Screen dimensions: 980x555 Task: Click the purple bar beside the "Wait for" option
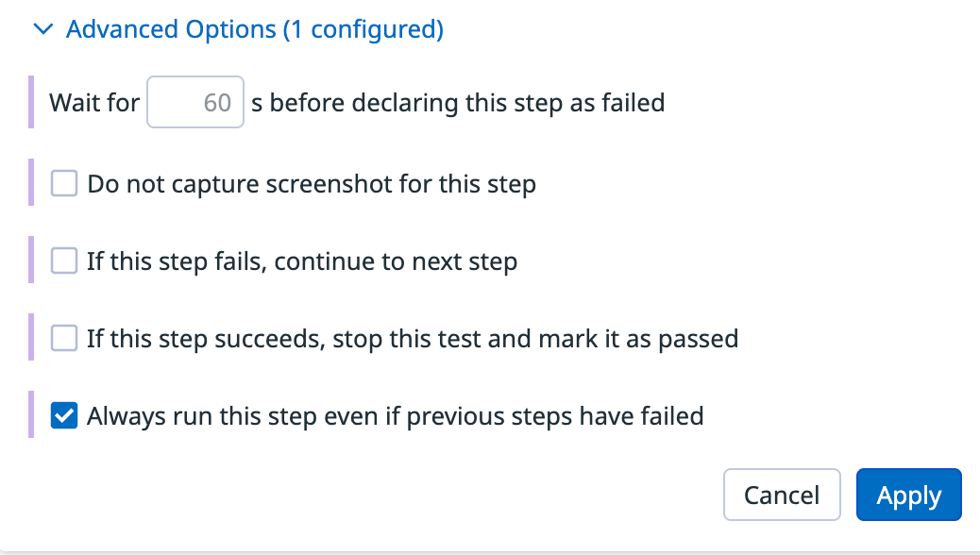coord(31,102)
